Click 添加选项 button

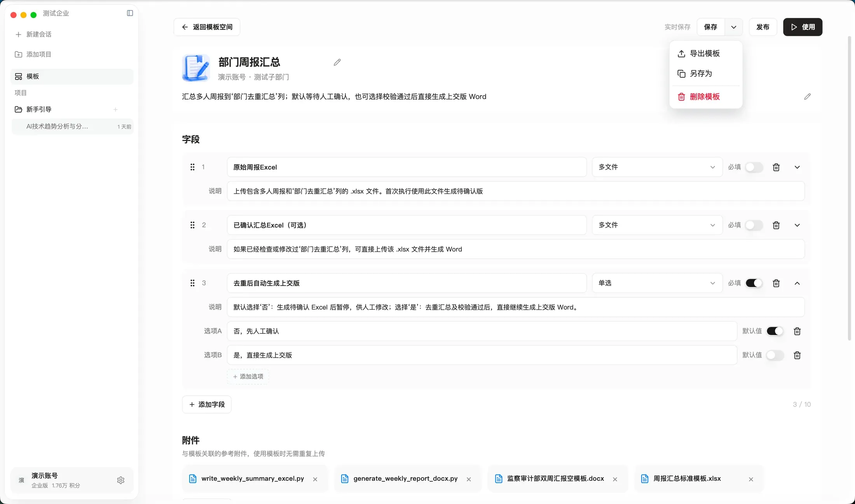tap(248, 377)
